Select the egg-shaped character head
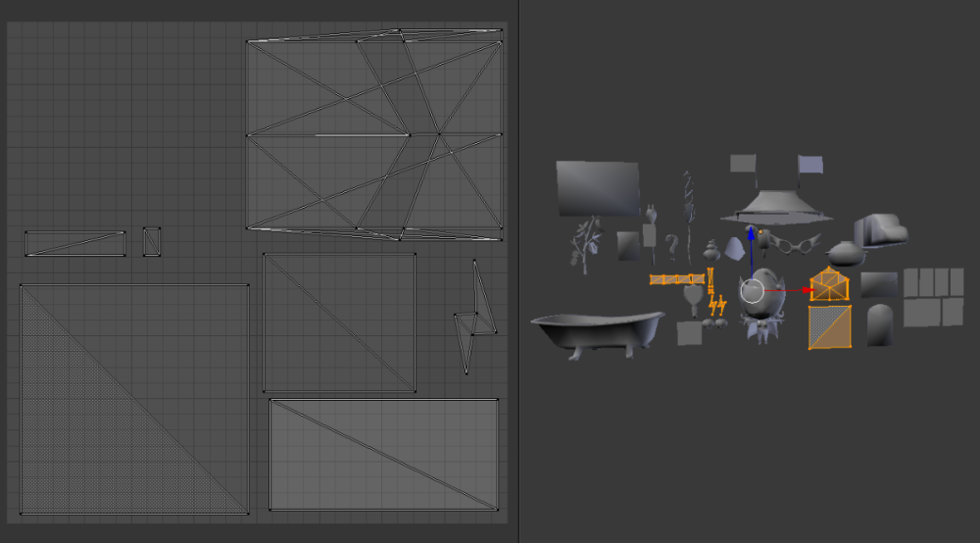 point(761,294)
